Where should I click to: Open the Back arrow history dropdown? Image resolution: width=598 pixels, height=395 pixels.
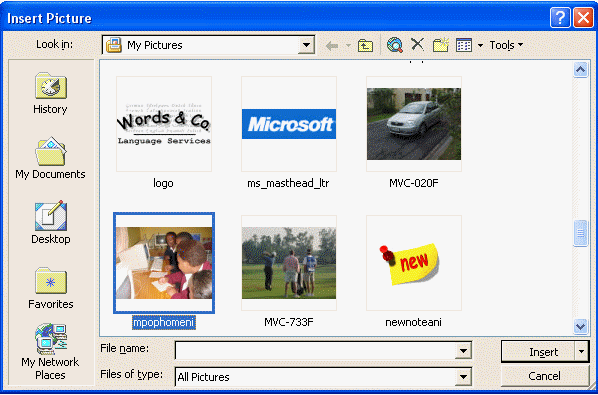tap(348, 46)
